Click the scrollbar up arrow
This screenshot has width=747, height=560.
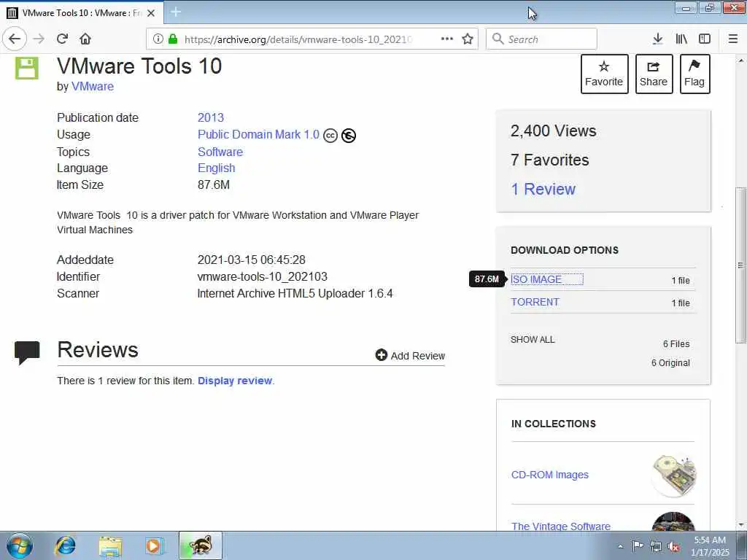[x=740, y=61]
